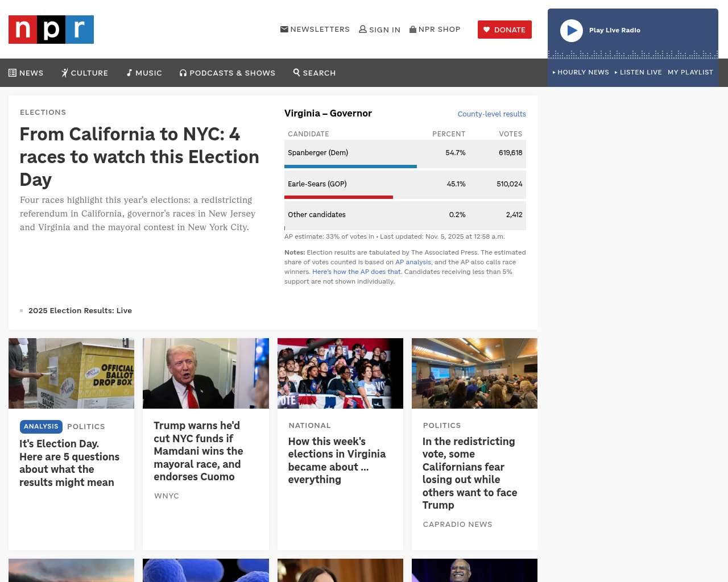Open the redistricting vote Californians story
This screenshot has height=582, width=728.
pyautogui.click(x=470, y=473)
